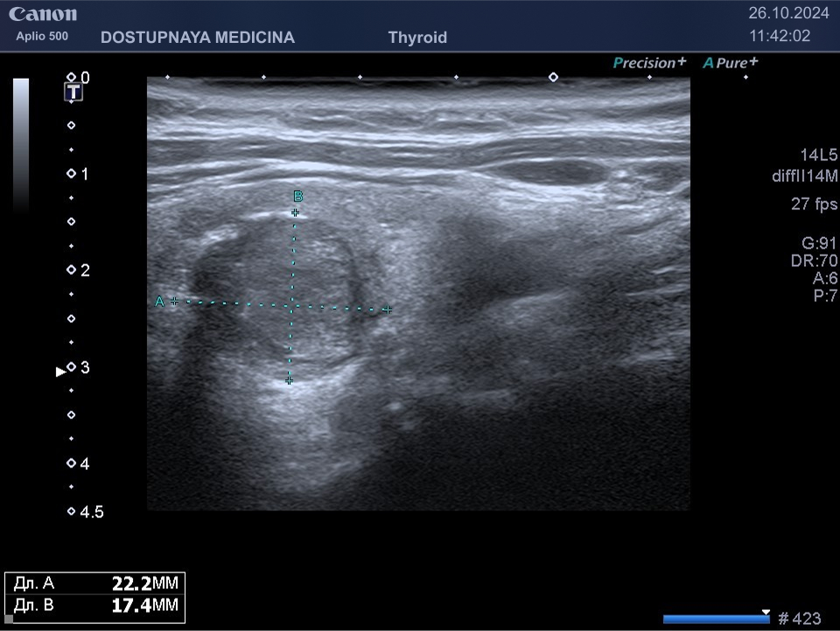The width and height of the screenshot is (840, 631).
Task: Click the diamond marker on top image ruler
Action: click(553, 77)
